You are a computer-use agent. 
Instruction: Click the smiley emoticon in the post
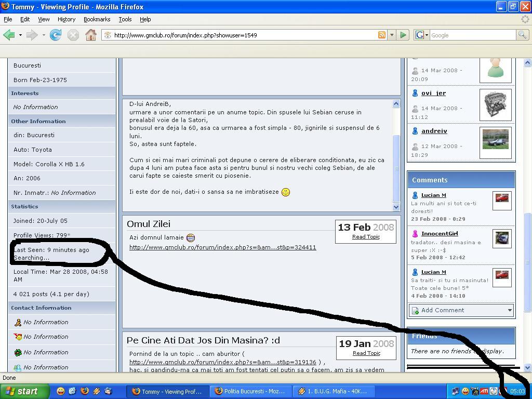[x=285, y=192]
